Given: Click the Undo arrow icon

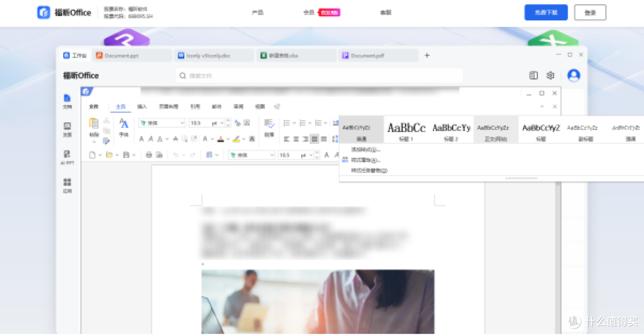Looking at the screenshot, I should coord(176,155).
